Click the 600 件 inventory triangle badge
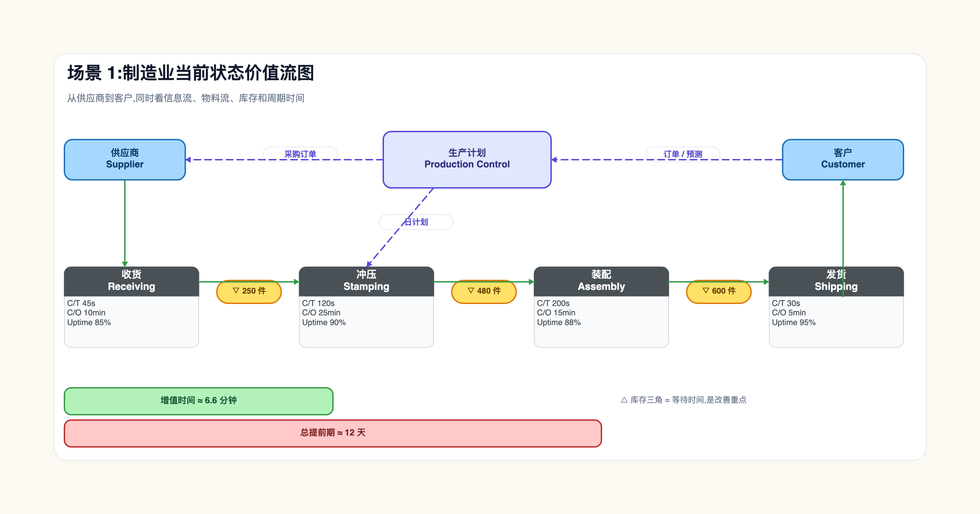Screen dimensions: 980x514 tap(719, 292)
